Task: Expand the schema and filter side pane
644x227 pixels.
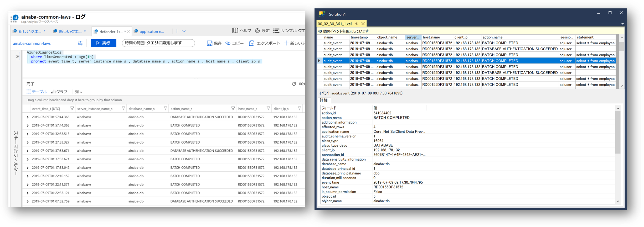Action: point(18,56)
